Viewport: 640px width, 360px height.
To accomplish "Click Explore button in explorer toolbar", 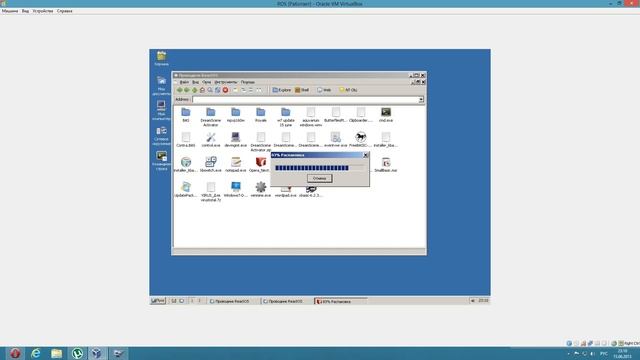I will click(282, 90).
